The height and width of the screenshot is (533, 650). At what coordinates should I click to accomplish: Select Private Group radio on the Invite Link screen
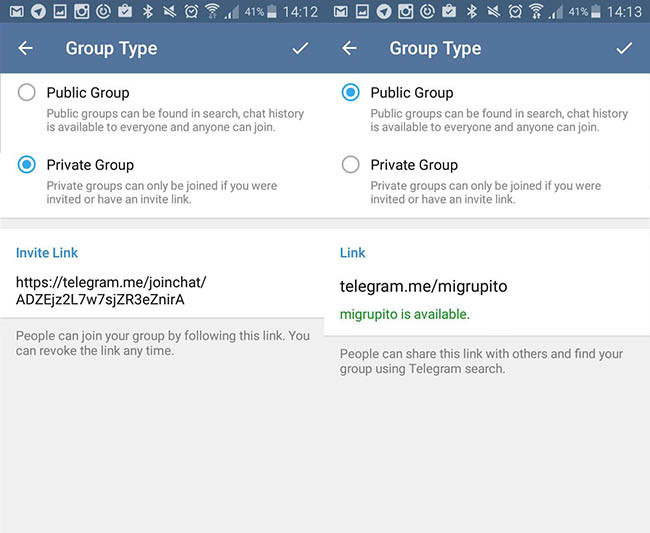(27, 165)
